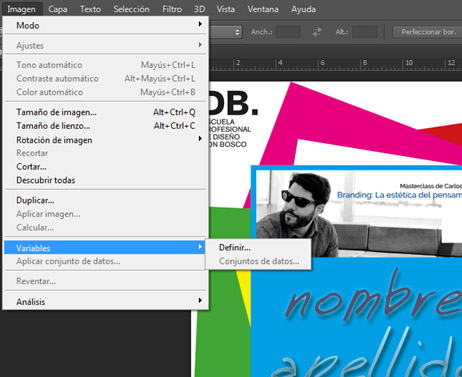Choose Reventar... menu entry

106,281
